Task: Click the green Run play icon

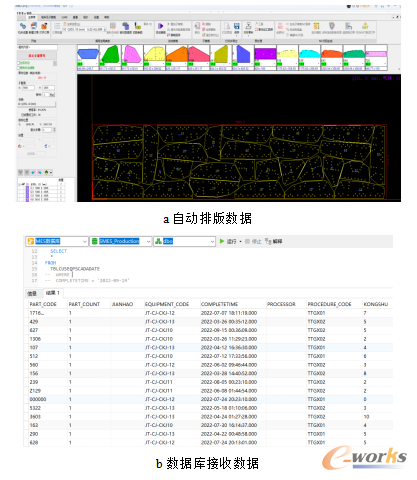Action: 222,241
